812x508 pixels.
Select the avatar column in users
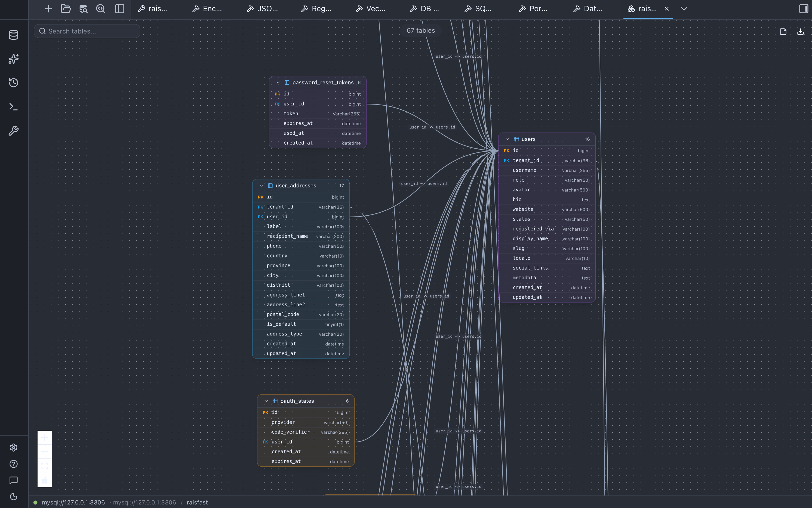coord(547,190)
